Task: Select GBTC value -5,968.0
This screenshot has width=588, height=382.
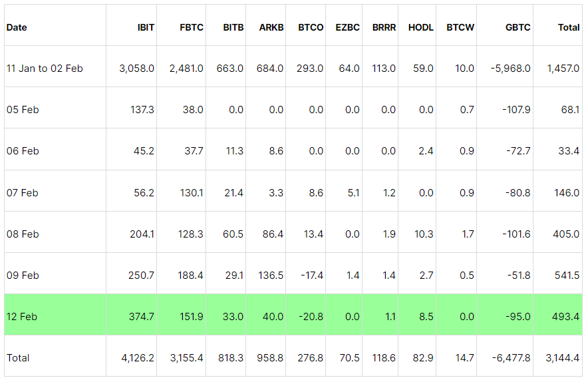Action: click(x=509, y=69)
